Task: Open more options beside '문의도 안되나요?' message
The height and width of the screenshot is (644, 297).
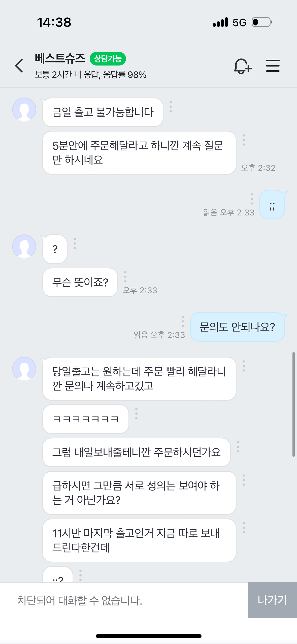Action: [183, 321]
